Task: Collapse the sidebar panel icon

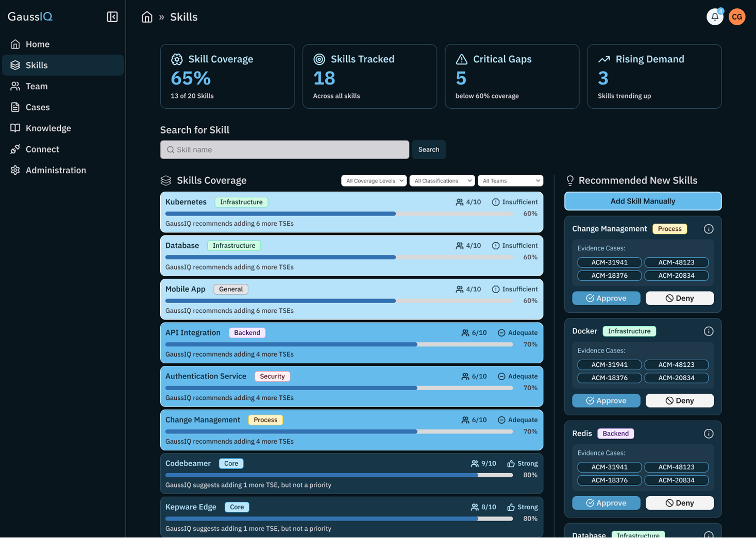Action: 112,17
